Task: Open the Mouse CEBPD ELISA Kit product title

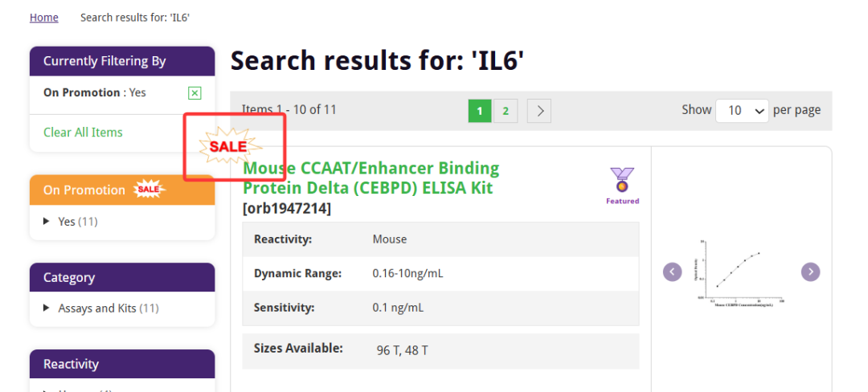Action: click(x=371, y=178)
